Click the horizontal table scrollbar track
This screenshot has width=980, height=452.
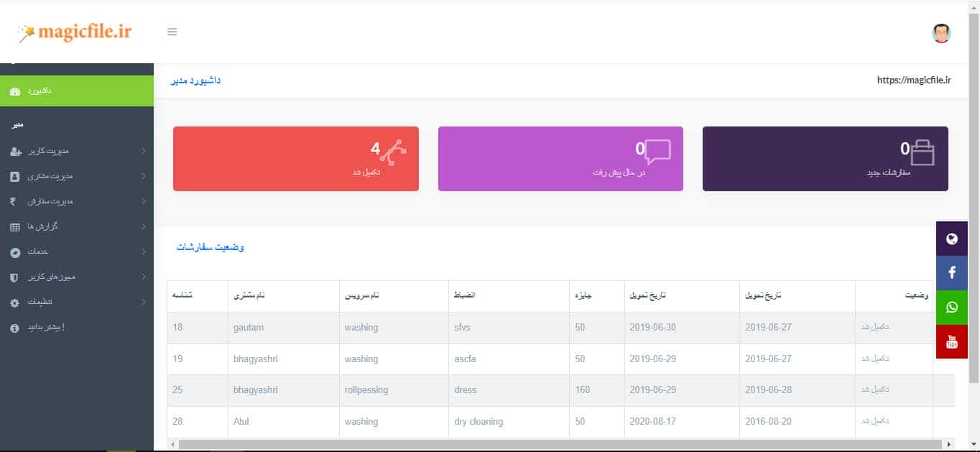[560, 444]
